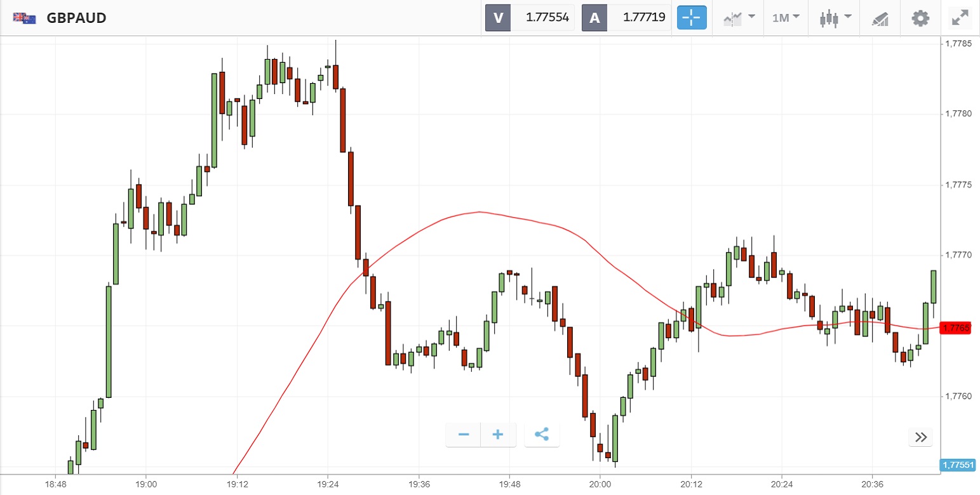Click the A buy price 1.77719 button
Viewport: 980px width, 495px height.
[x=626, y=18]
